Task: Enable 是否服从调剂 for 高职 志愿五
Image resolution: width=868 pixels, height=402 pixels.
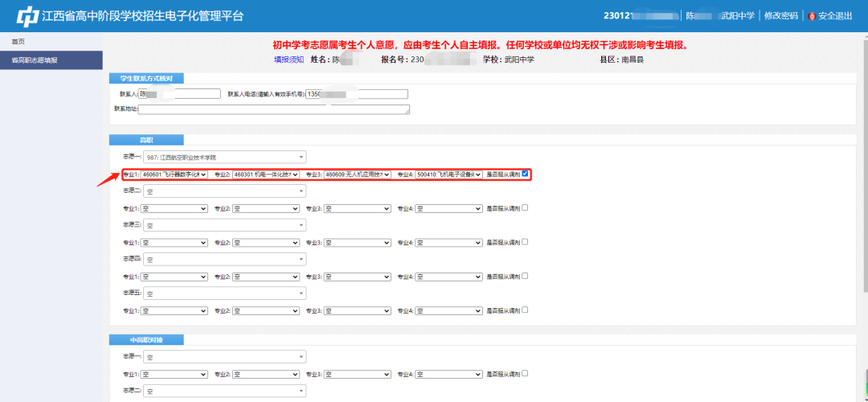Action: coord(525,310)
